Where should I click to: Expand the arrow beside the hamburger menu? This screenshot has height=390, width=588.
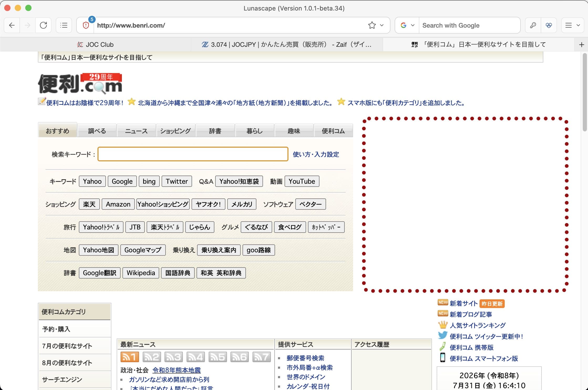578,25
